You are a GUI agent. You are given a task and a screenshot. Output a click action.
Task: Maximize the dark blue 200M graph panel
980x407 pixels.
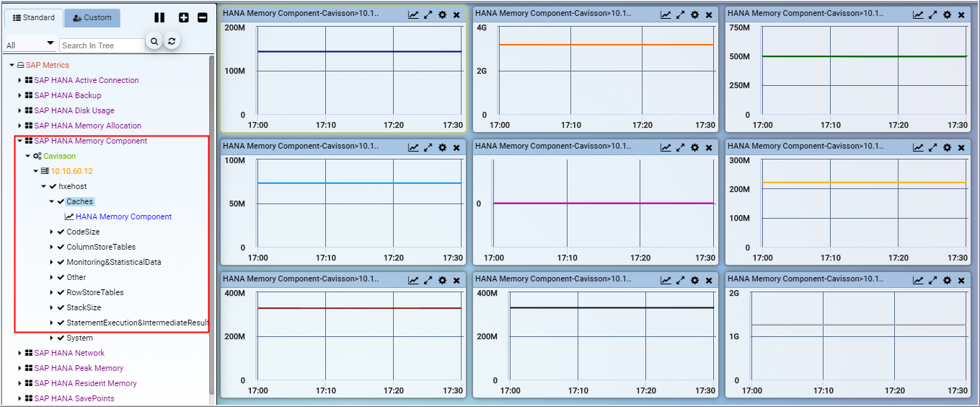428,14
